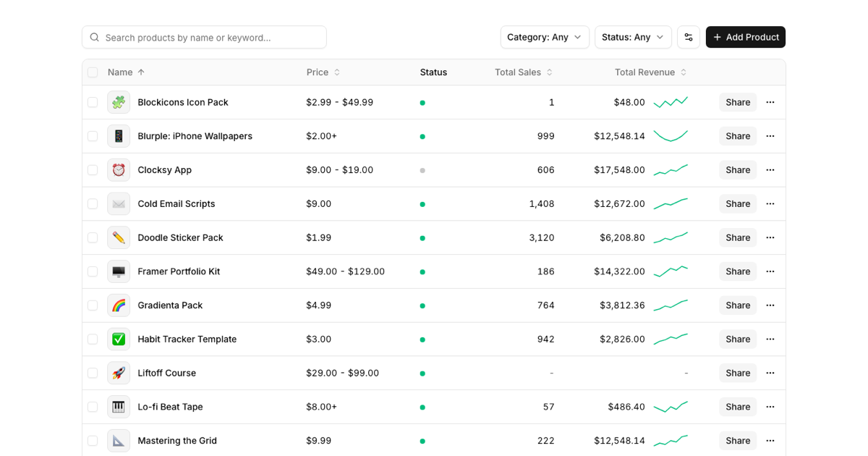Open more options for Gradienta Pack
The height and width of the screenshot is (456, 868).
(x=770, y=305)
